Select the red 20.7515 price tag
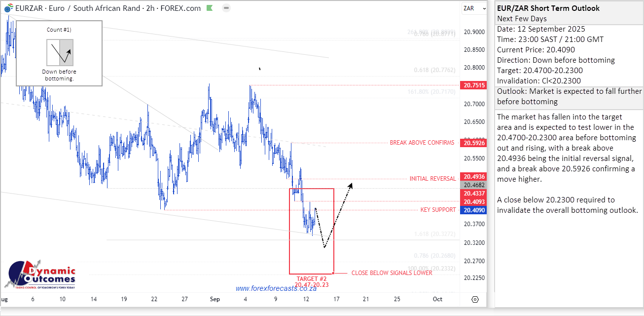The image size is (644, 316). pyautogui.click(x=474, y=85)
